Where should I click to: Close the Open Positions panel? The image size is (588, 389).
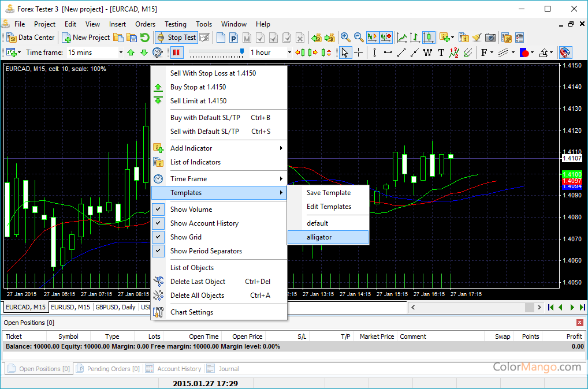pos(580,323)
